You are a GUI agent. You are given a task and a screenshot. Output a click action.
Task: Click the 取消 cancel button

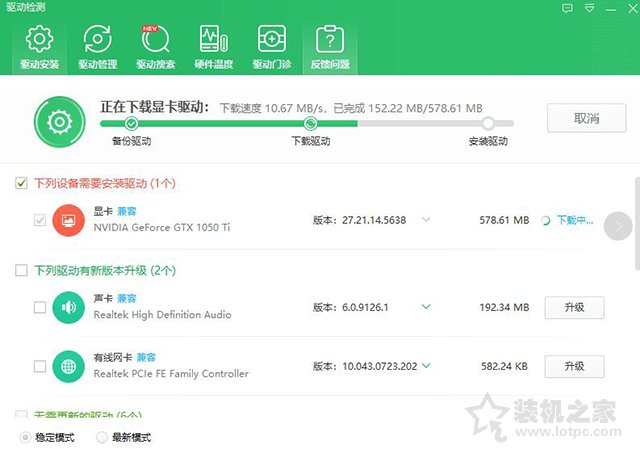[587, 118]
